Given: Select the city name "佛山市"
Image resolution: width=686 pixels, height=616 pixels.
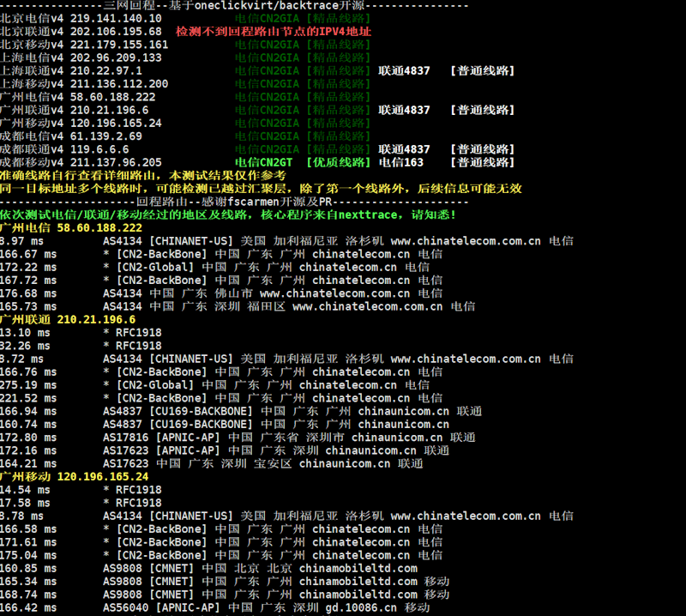Looking at the screenshot, I should [233, 294].
